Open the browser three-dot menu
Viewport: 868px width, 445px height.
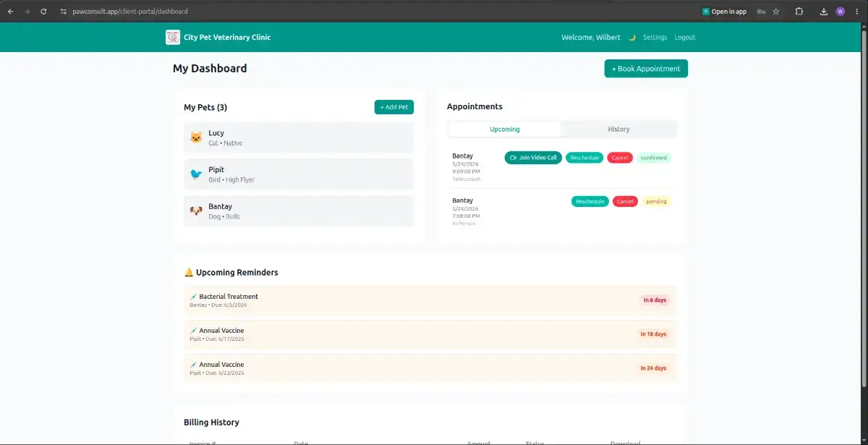point(856,12)
